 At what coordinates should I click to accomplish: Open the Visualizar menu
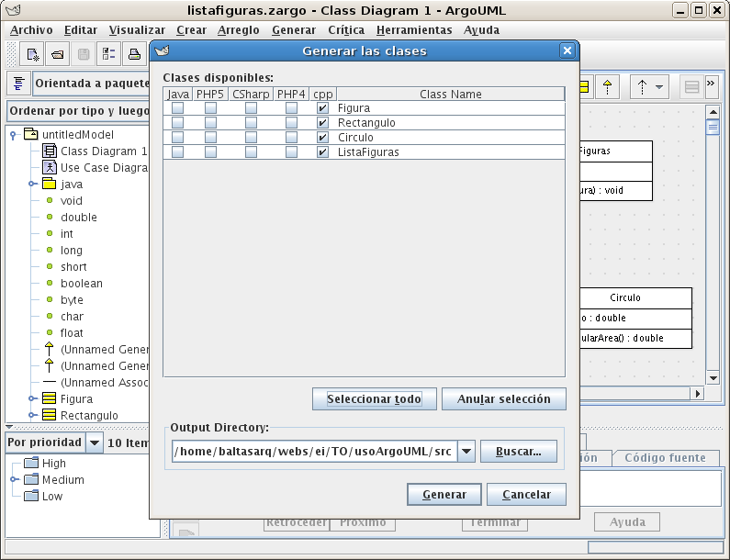[137, 29]
